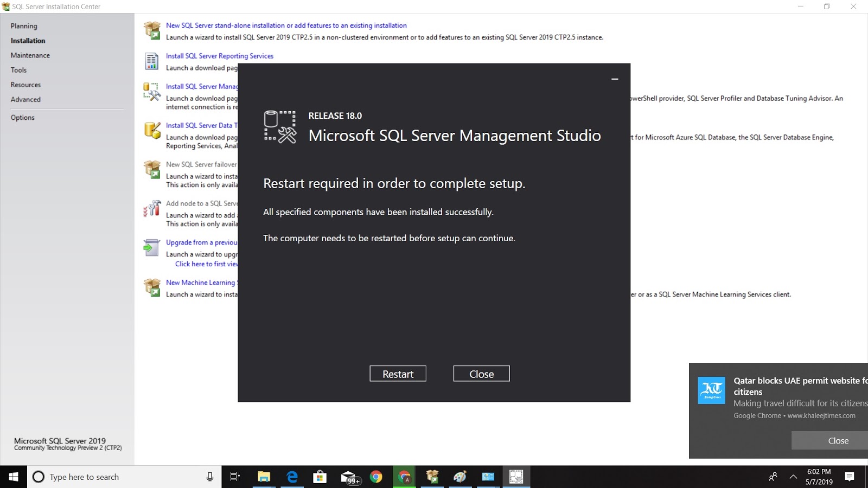This screenshot has width=868, height=488.
Task: Open File Explorer from taskbar
Action: click(x=264, y=477)
